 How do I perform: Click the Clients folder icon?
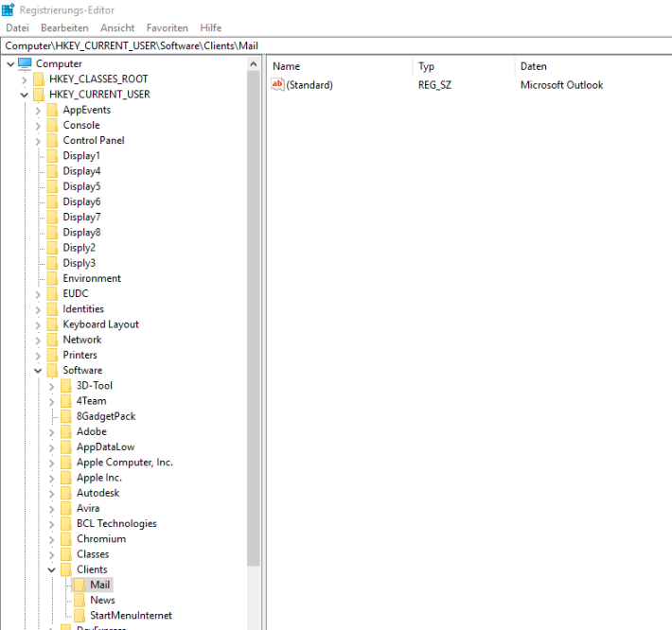coord(66,569)
